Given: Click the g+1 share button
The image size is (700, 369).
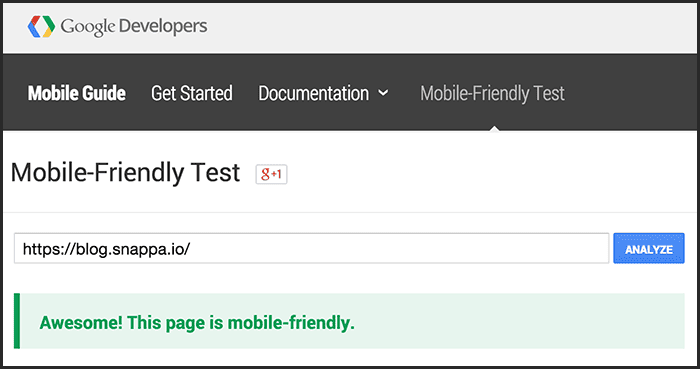Looking at the screenshot, I should [x=271, y=174].
